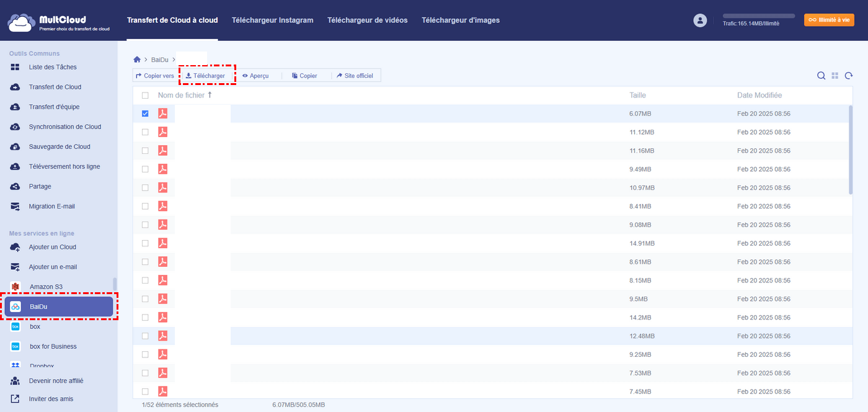Click the PDF icon of 12.48MB file

(x=162, y=336)
